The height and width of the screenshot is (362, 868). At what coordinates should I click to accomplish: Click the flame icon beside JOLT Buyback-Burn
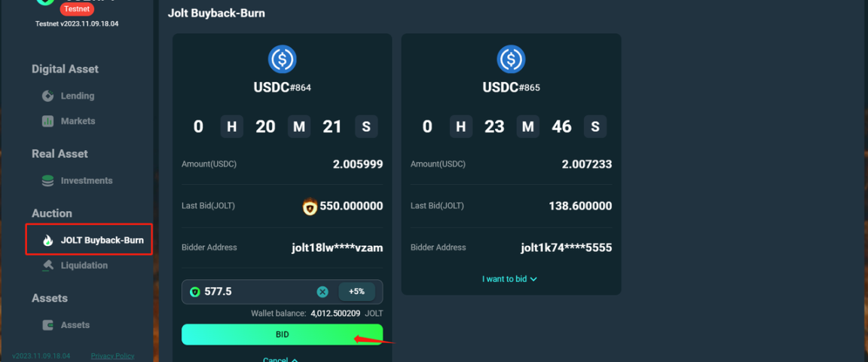48,240
